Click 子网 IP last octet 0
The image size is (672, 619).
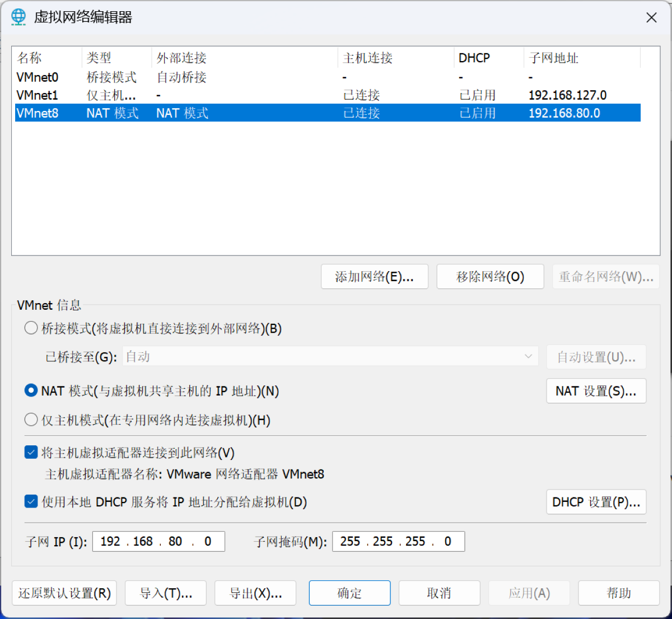208,541
